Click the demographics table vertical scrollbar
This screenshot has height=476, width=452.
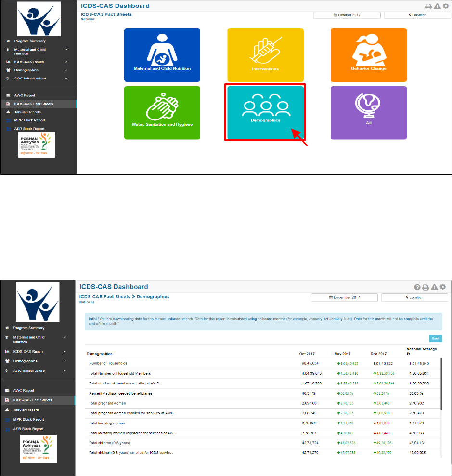[441, 384]
